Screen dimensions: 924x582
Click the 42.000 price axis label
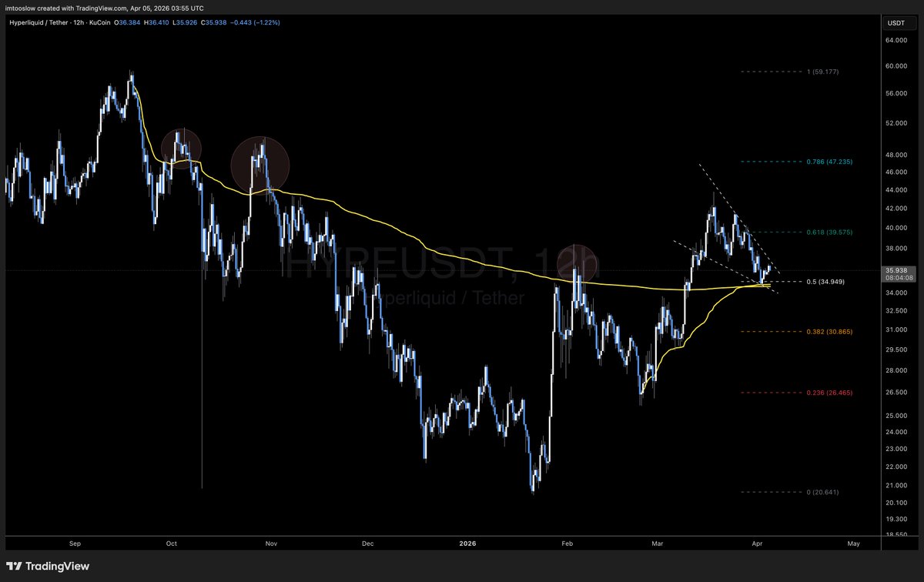897,208
